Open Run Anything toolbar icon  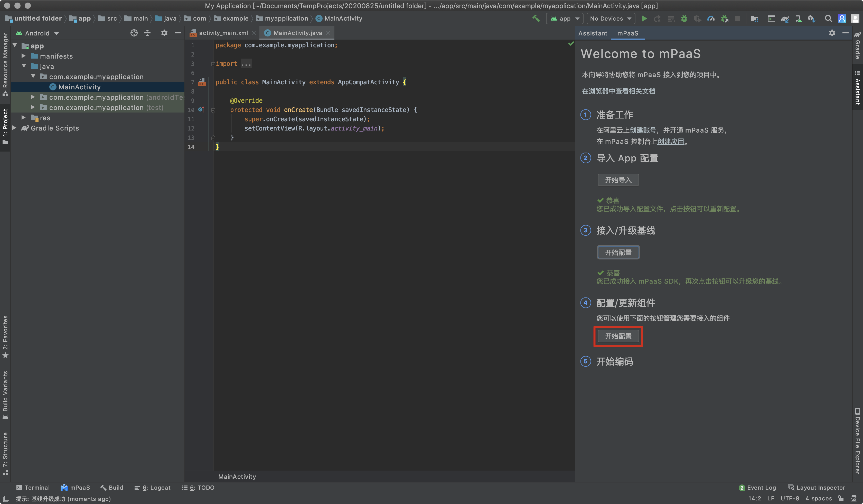point(771,18)
